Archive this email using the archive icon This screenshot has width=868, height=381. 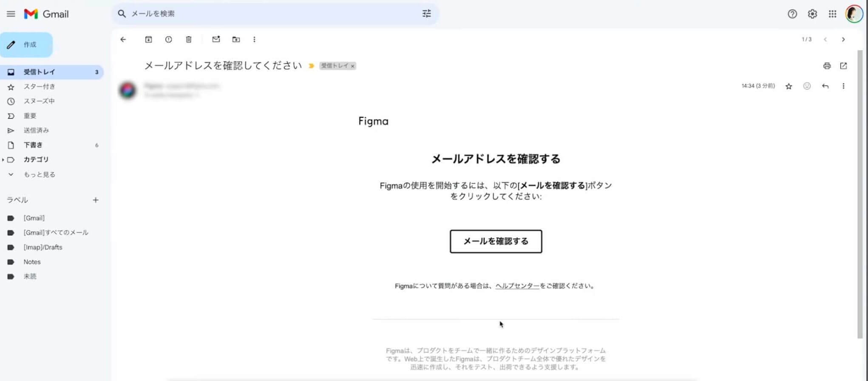148,40
